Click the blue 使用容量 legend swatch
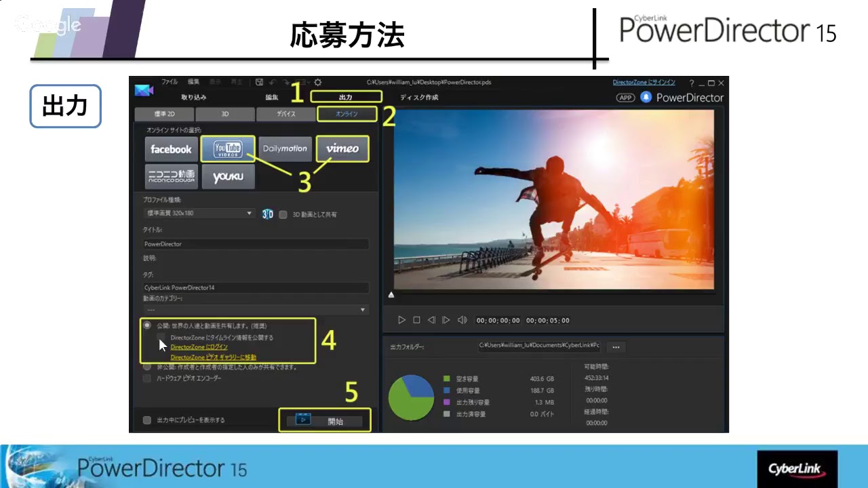Image resolution: width=868 pixels, height=488 pixels. pyautogui.click(x=447, y=390)
